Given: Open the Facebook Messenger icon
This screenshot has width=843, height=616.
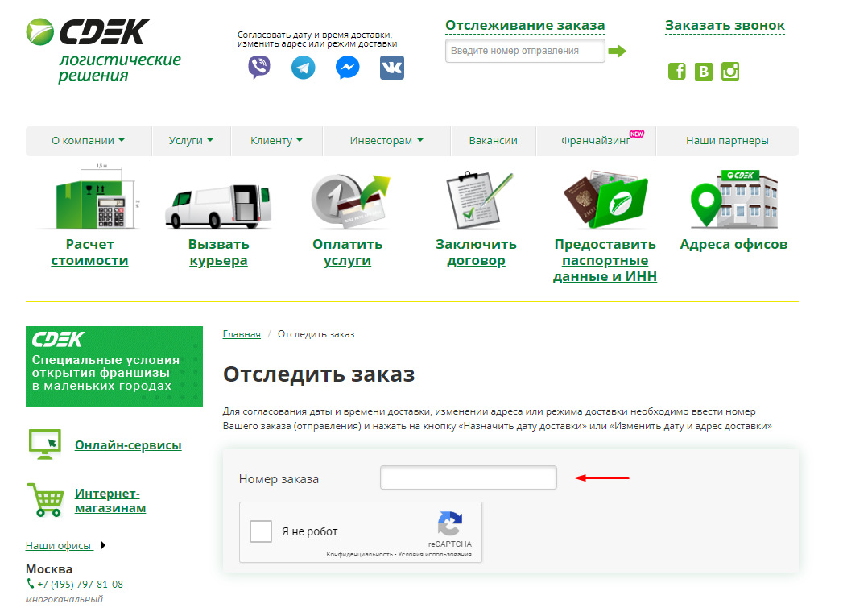Looking at the screenshot, I should pyautogui.click(x=347, y=68).
